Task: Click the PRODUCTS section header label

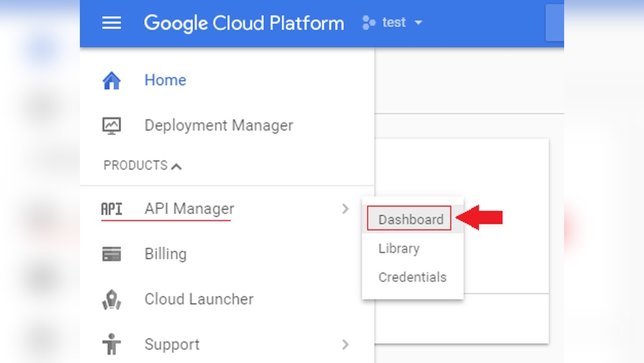Action: tap(135, 165)
